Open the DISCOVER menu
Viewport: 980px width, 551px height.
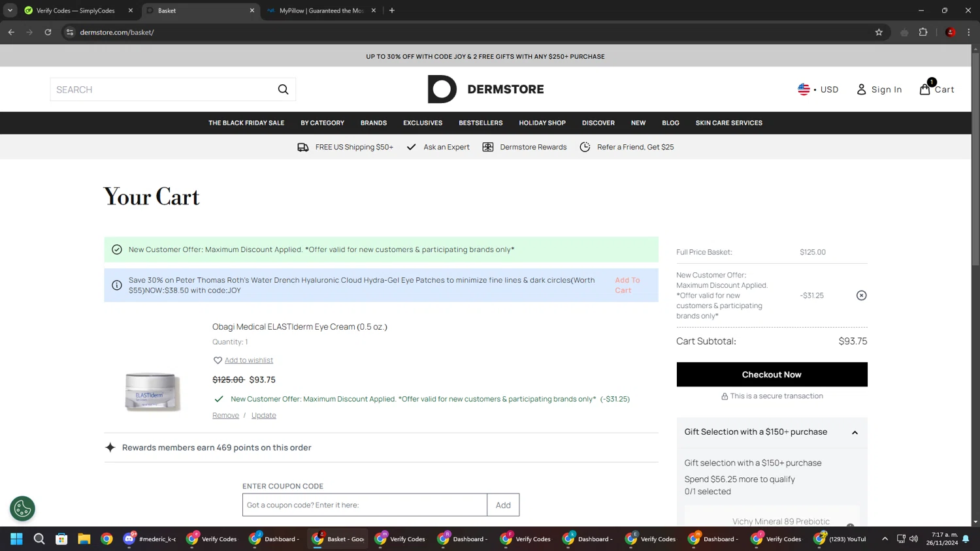click(x=598, y=123)
